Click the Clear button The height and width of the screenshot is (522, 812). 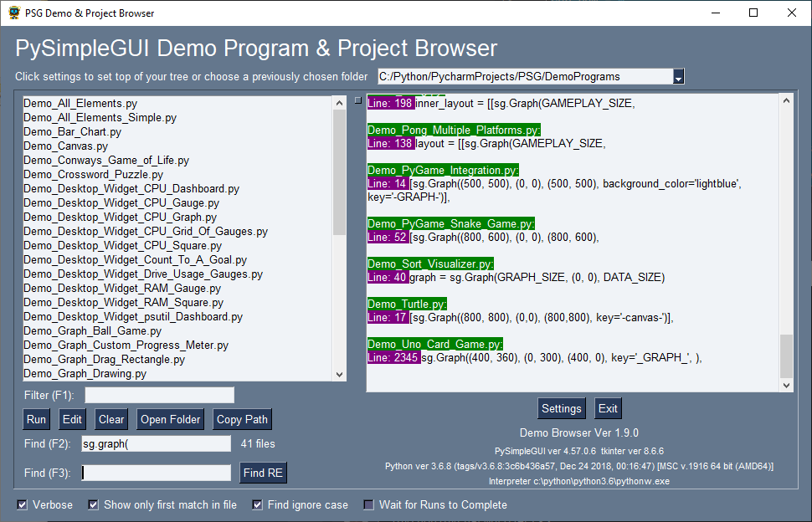point(111,420)
